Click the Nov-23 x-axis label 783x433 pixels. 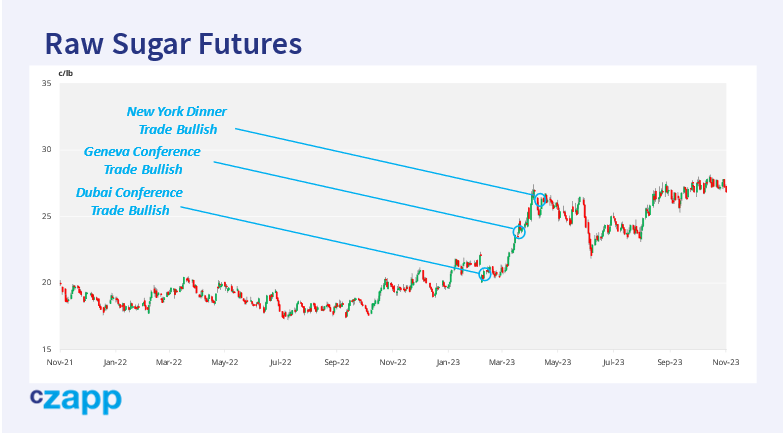726,361
